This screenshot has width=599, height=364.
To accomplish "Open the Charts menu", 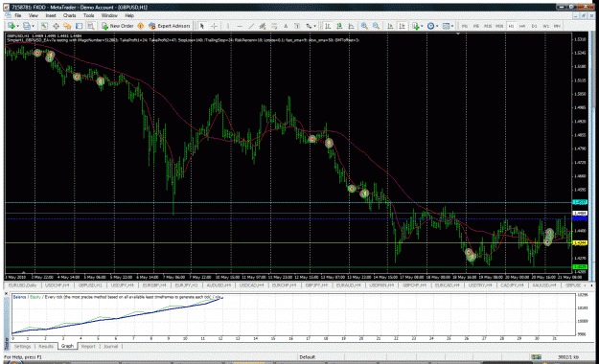I will click(x=70, y=15).
